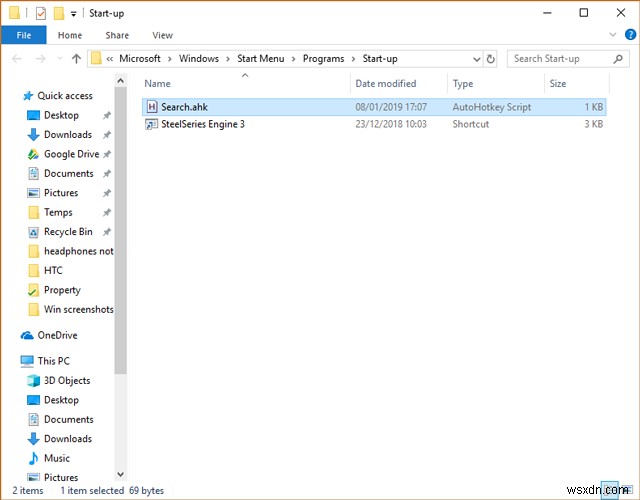Open the Recycle Bin icon

pos(33,232)
